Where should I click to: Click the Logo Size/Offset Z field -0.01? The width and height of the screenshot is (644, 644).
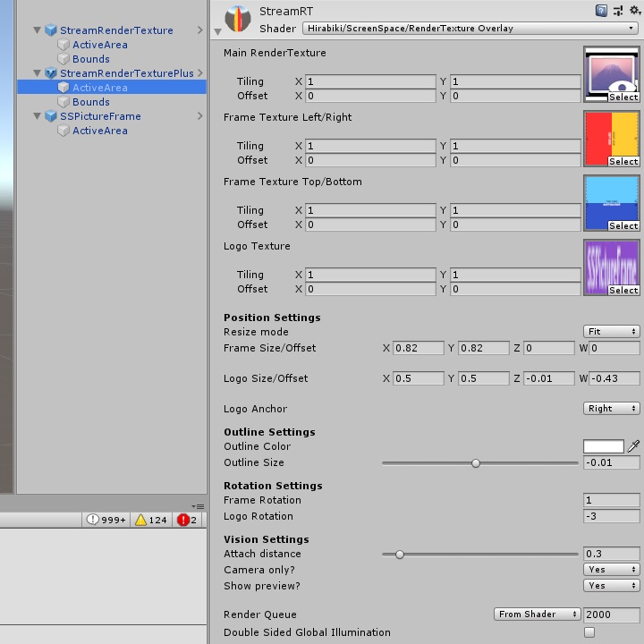(548, 378)
